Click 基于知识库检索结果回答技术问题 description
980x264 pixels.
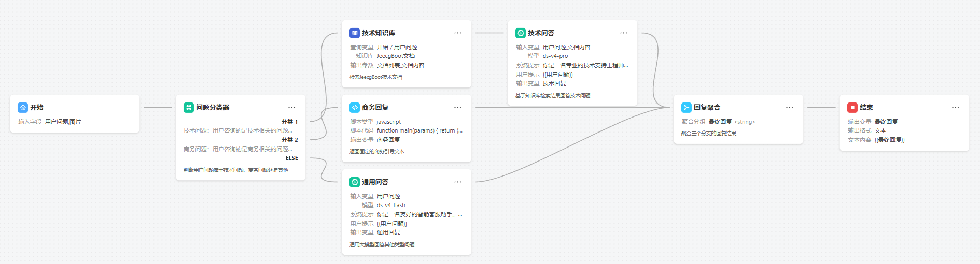click(x=553, y=95)
